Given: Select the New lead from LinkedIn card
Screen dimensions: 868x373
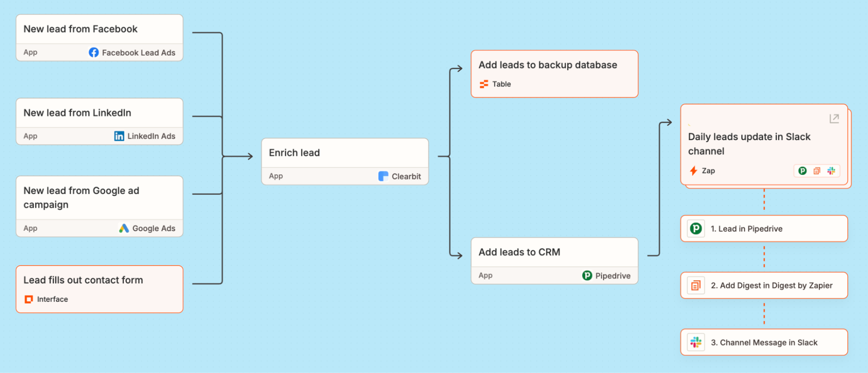Looking at the screenshot, I should point(99,121).
